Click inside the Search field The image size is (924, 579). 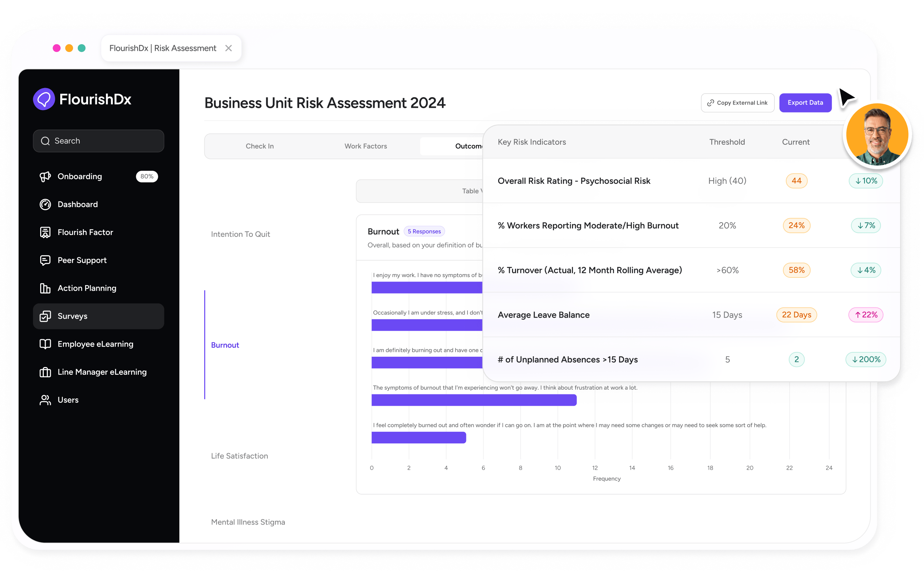click(98, 140)
